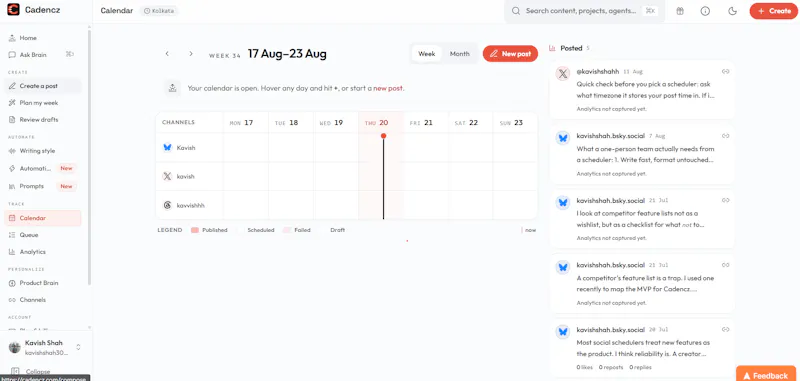Open Analytics page in sidebar
800x381 pixels.
(x=42, y=251)
